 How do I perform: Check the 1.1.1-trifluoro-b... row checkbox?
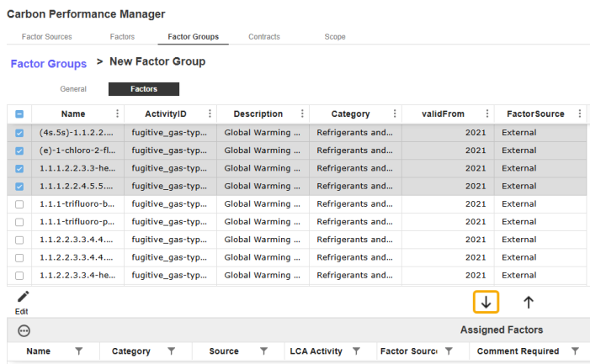tap(19, 204)
